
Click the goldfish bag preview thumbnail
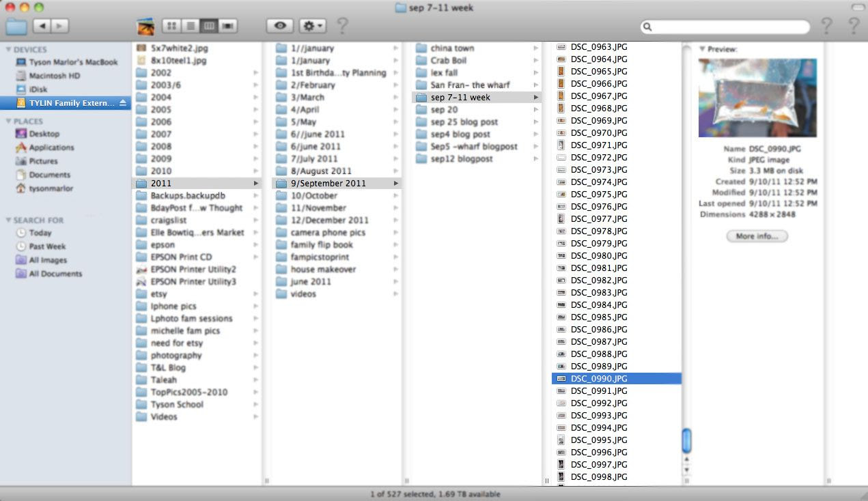coord(757,98)
